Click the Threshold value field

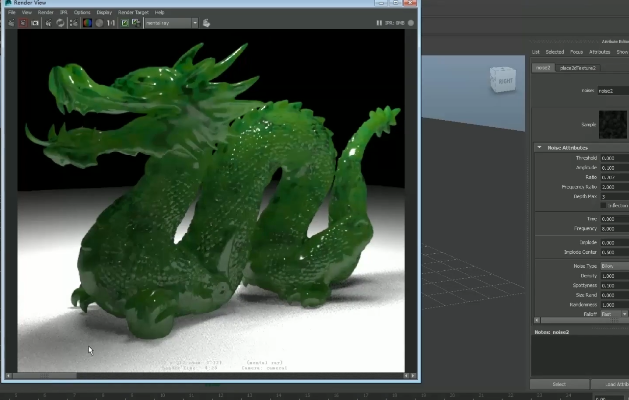click(x=609, y=158)
